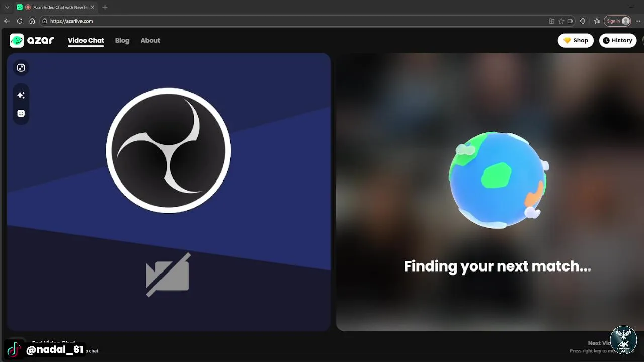Image resolution: width=644 pixels, height=362 pixels.
Task: Select the Azar Video Chat browser tab
Action: point(55,7)
